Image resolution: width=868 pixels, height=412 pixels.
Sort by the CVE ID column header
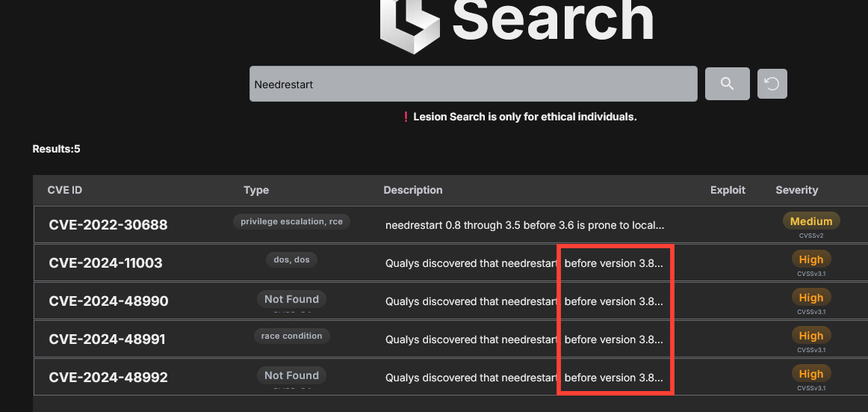point(65,190)
